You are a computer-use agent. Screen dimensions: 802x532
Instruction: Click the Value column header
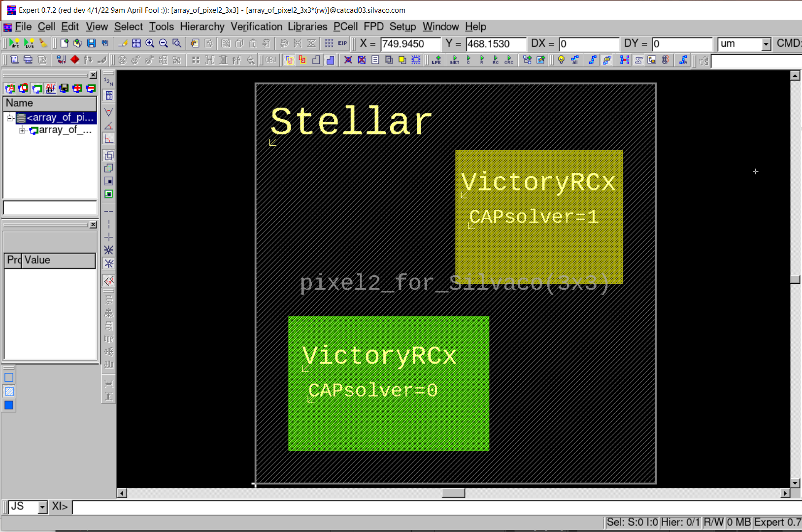tap(59, 260)
